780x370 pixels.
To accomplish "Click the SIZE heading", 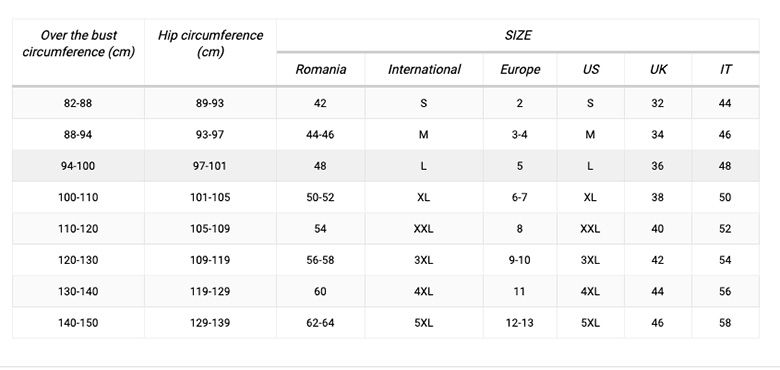I will [x=518, y=35].
